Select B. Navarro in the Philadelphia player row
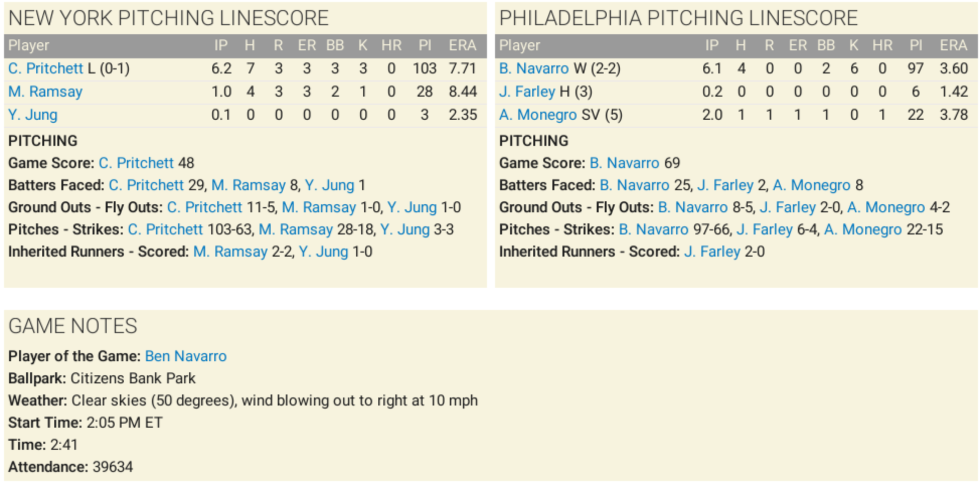Screen dimensions: 980x484 click(x=534, y=68)
